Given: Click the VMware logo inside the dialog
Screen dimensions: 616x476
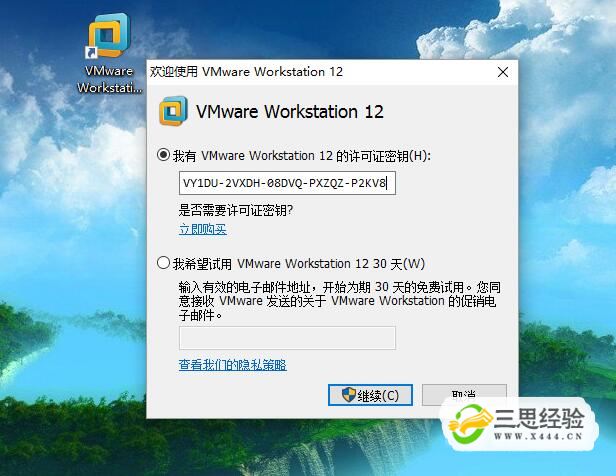Looking at the screenshot, I should (x=172, y=111).
